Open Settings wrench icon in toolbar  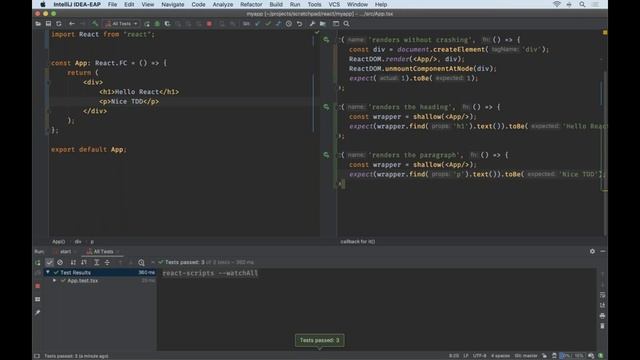(x=312, y=24)
